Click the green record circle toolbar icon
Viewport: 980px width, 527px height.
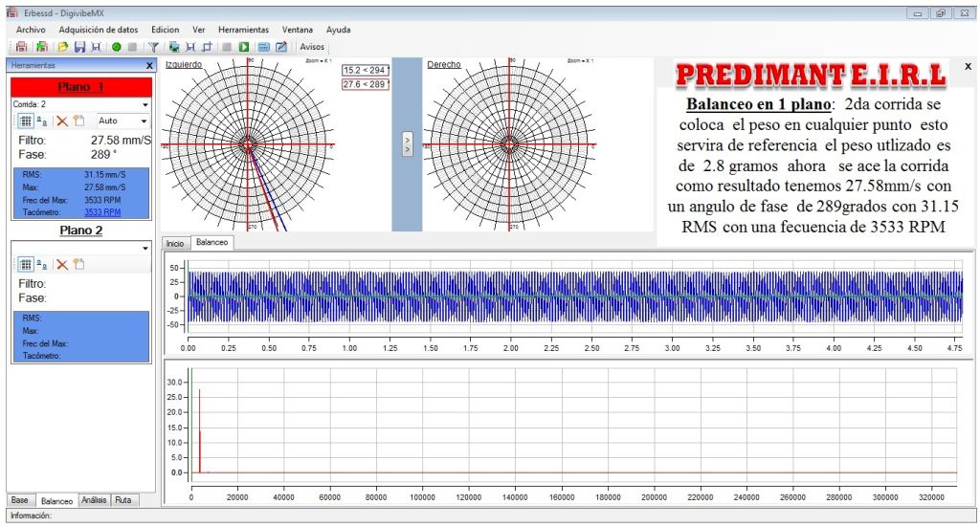click(x=115, y=47)
